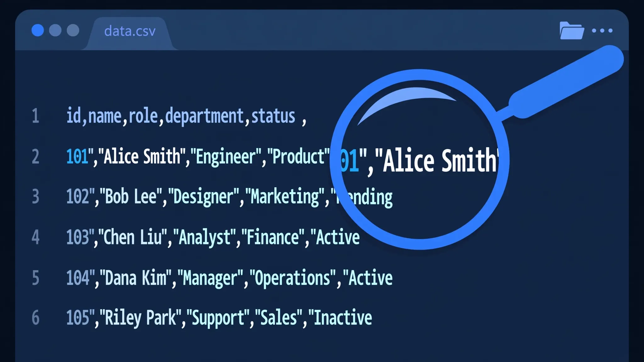The image size is (644, 362).
Task: Click the middle gray window control dot
Action: click(x=55, y=30)
